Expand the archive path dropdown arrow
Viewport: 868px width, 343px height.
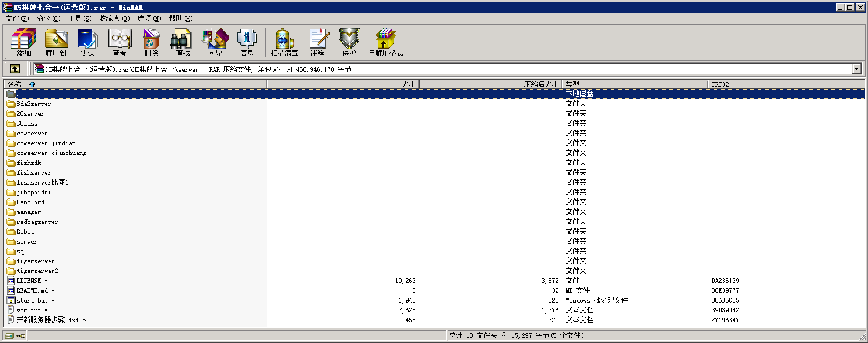click(856, 69)
